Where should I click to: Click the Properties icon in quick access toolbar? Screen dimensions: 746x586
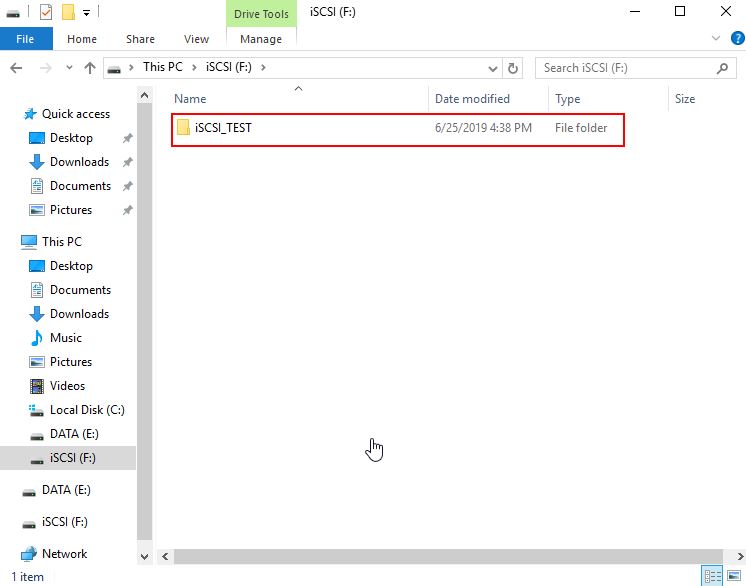[46, 12]
